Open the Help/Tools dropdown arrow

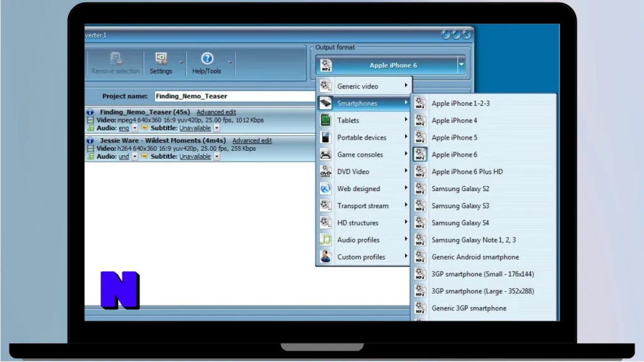point(230,63)
